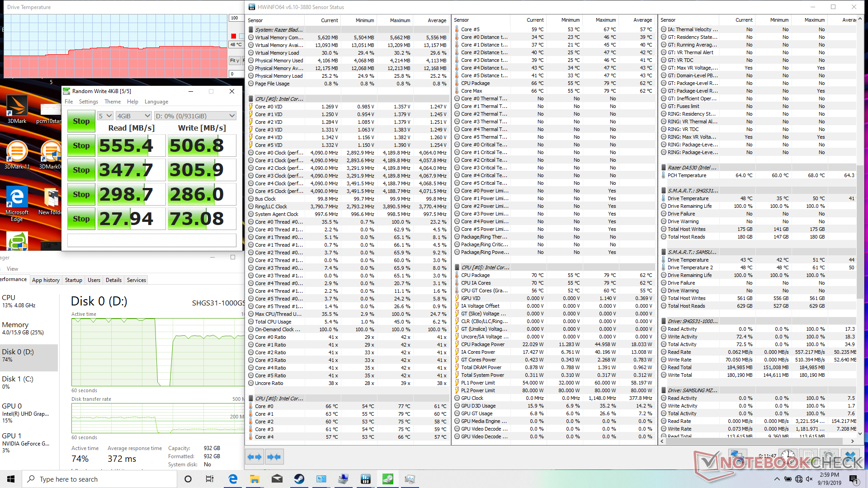Click 'Type here to search' box
The height and width of the screenshot is (488, 868).
click(99, 479)
